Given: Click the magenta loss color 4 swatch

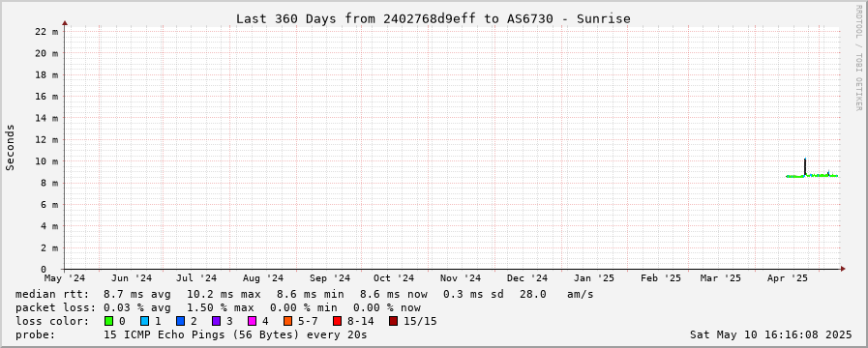Looking at the screenshot, I should coord(252,321).
